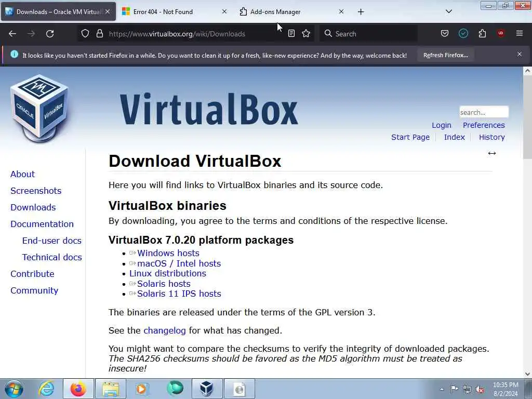Dismiss the Firefox refresh notification bar
The height and width of the screenshot is (399, 532).
pyautogui.click(x=520, y=54)
